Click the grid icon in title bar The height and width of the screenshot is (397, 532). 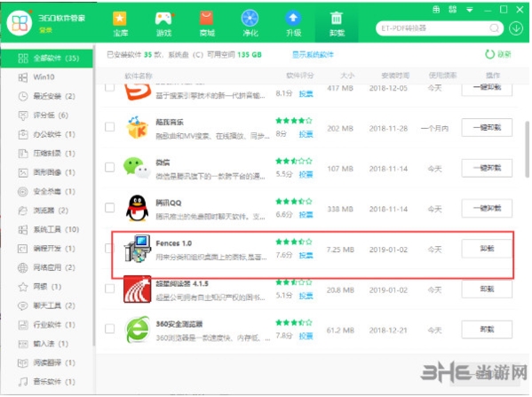click(453, 9)
